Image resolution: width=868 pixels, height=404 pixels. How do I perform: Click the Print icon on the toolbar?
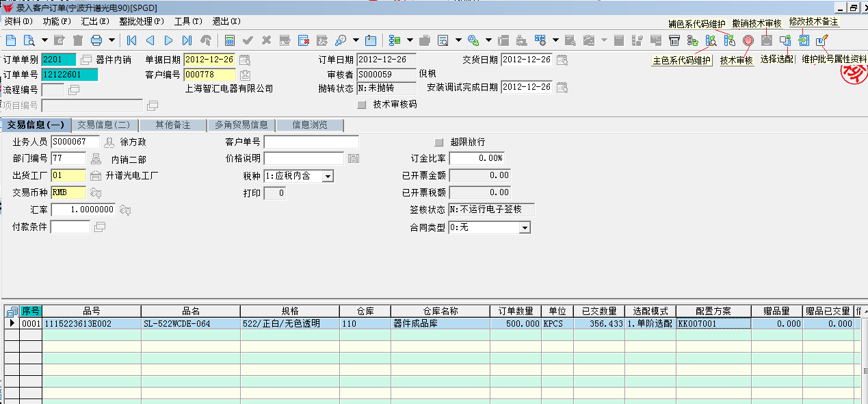(x=96, y=40)
